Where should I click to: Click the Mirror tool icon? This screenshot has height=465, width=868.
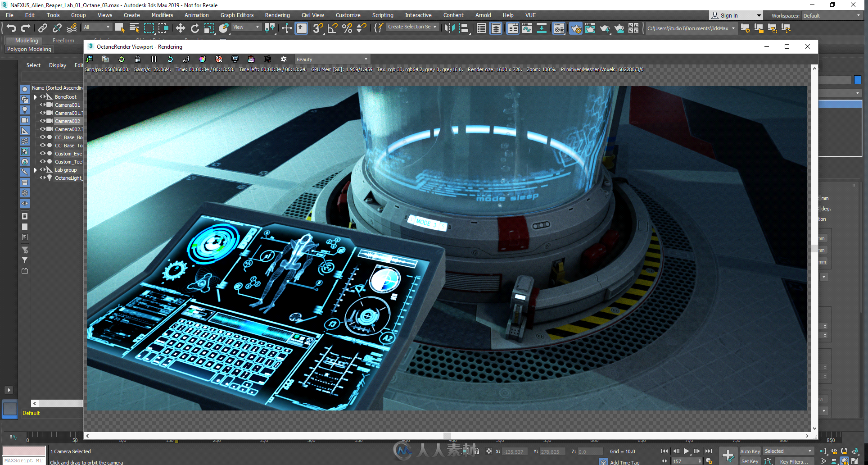coord(449,28)
